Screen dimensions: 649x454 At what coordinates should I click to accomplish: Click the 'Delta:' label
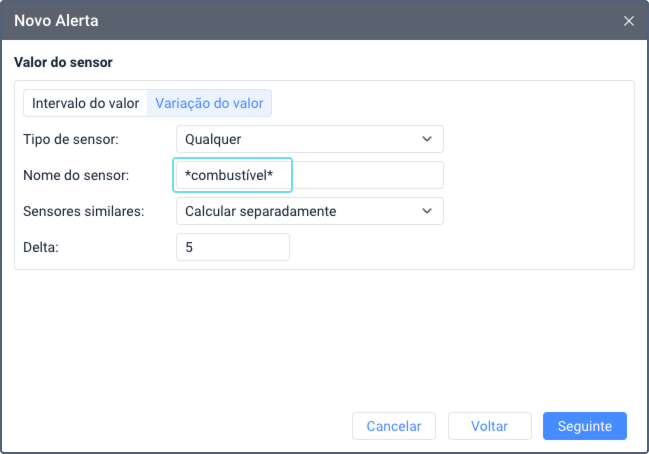(x=42, y=247)
